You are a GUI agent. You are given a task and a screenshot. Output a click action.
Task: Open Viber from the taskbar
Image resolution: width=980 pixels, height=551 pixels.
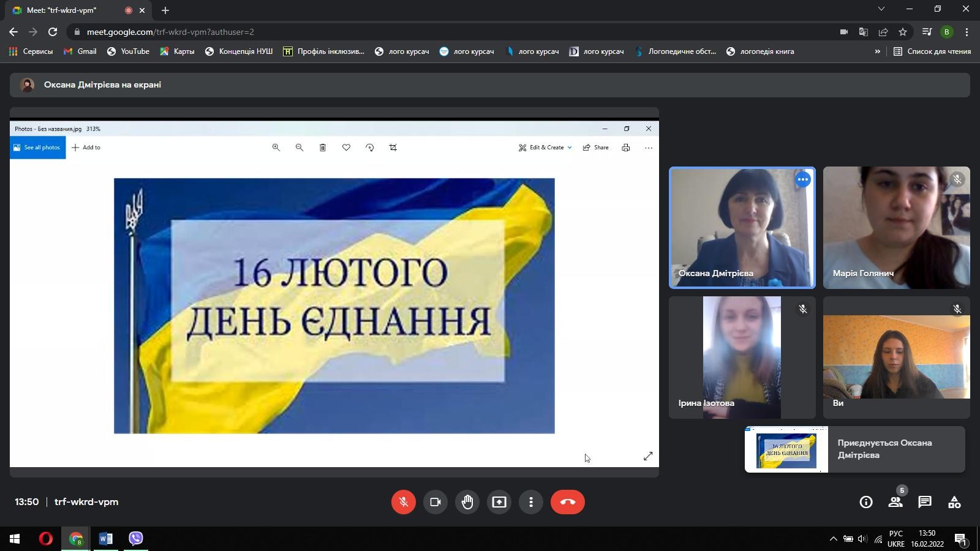pyautogui.click(x=136, y=538)
